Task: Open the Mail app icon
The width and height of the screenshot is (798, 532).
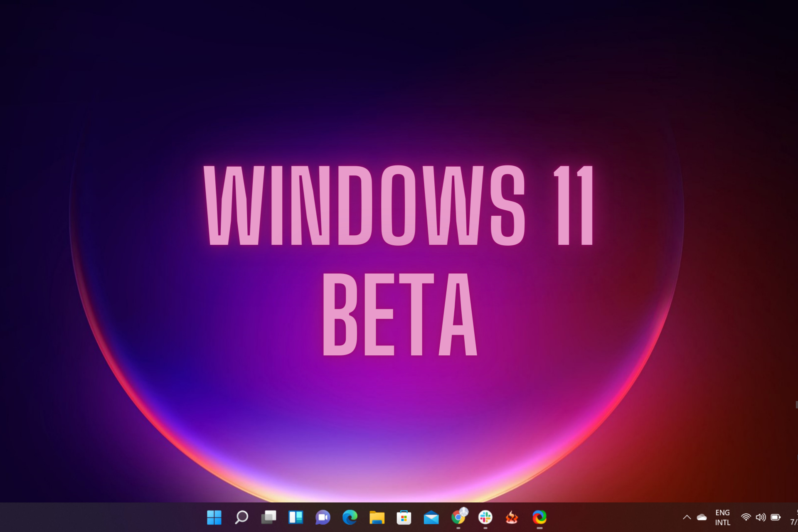Action: (x=431, y=517)
